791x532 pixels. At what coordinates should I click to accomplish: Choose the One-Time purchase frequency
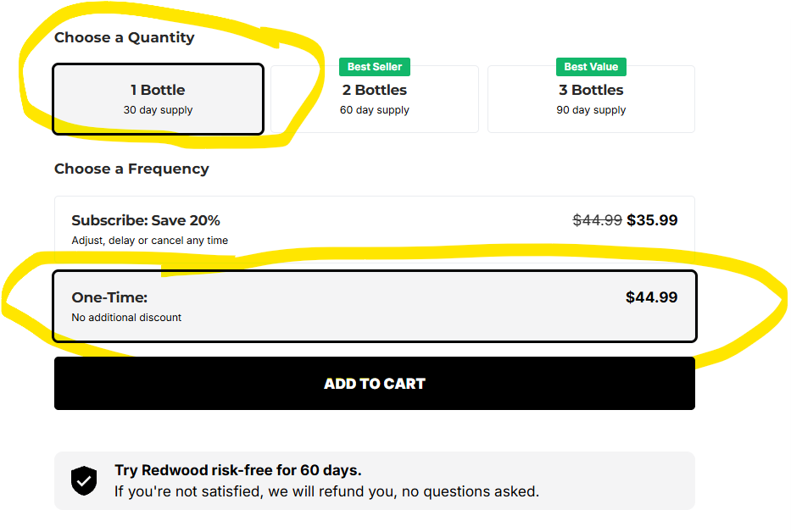click(x=374, y=306)
